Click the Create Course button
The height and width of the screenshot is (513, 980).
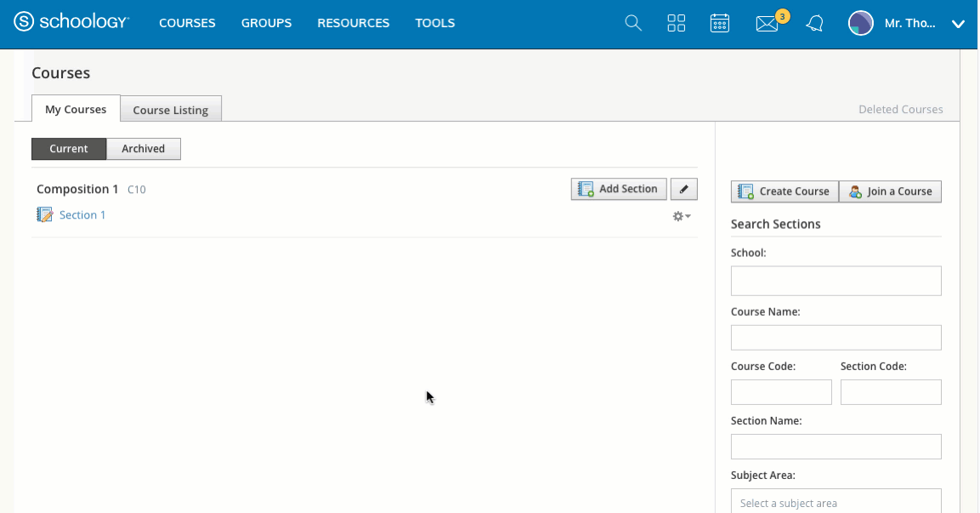[784, 191]
